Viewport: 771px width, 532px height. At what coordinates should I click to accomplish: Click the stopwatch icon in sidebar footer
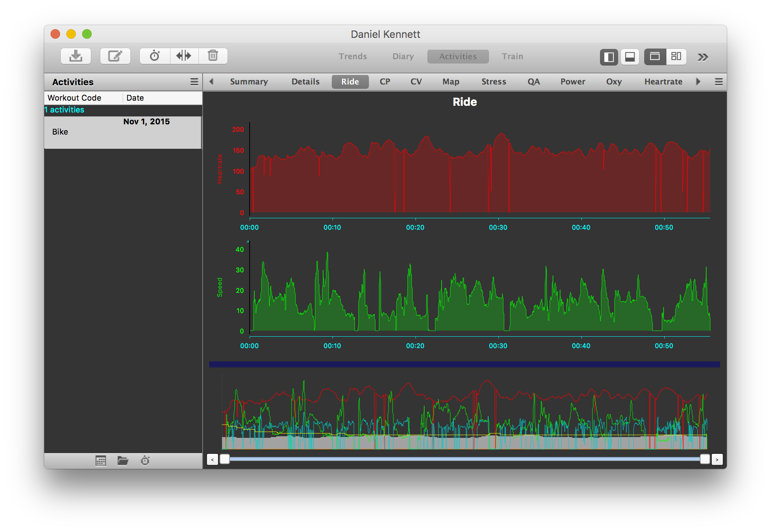[x=145, y=461]
